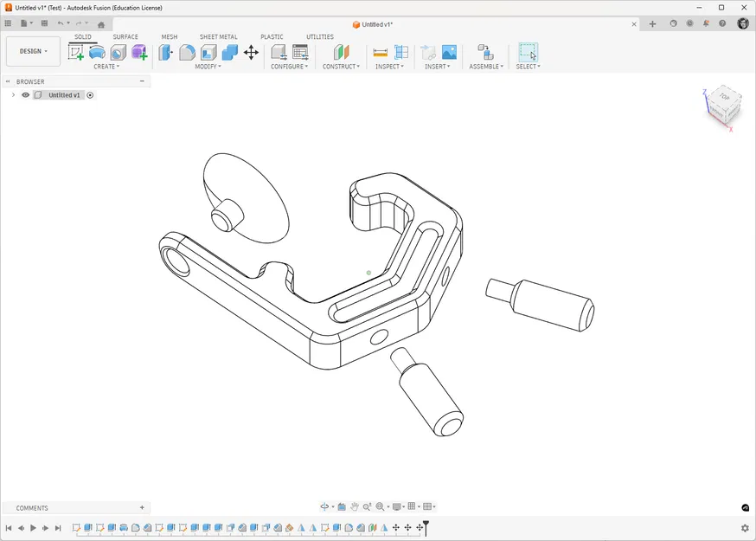
Task: Add a comment via the COMMENTS plus button
Action: (142, 507)
